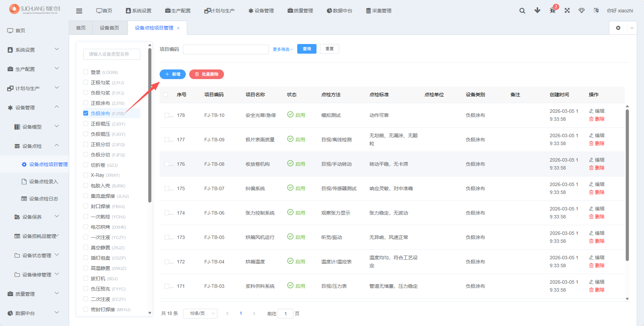The height and width of the screenshot is (326, 644).
Task: Open the language translate icon
Action: pyautogui.click(x=596, y=10)
